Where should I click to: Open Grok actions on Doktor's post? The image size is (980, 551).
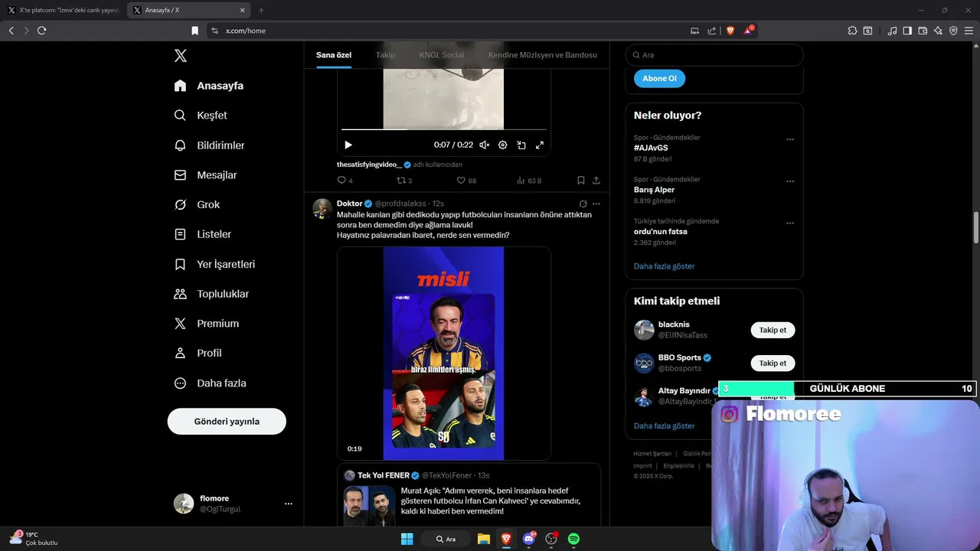583,204
